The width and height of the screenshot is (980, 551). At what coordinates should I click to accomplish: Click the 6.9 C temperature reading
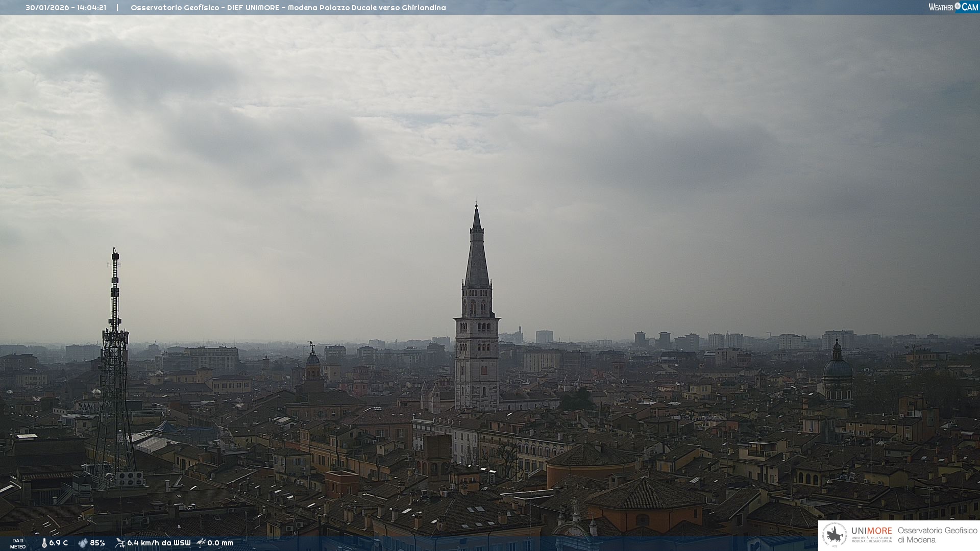click(59, 543)
